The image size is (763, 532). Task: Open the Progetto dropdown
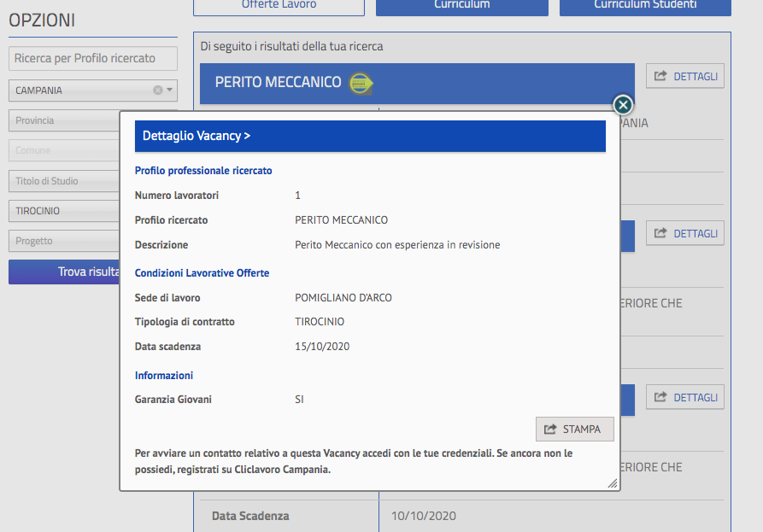pyautogui.click(x=64, y=241)
